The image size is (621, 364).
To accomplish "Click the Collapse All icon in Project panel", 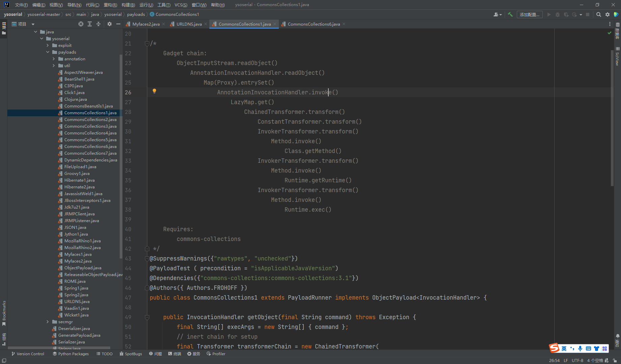I will pos(98,24).
